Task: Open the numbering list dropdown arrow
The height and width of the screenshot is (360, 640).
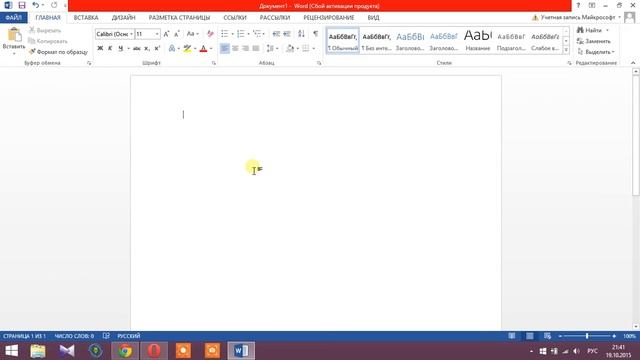Action: pos(248,34)
